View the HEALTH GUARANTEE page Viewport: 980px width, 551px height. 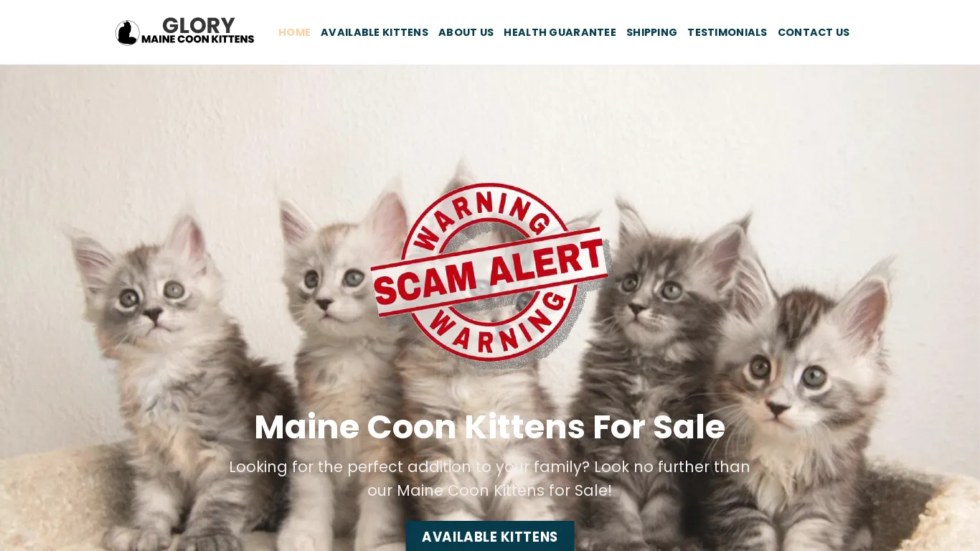click(x=560, y=32)
